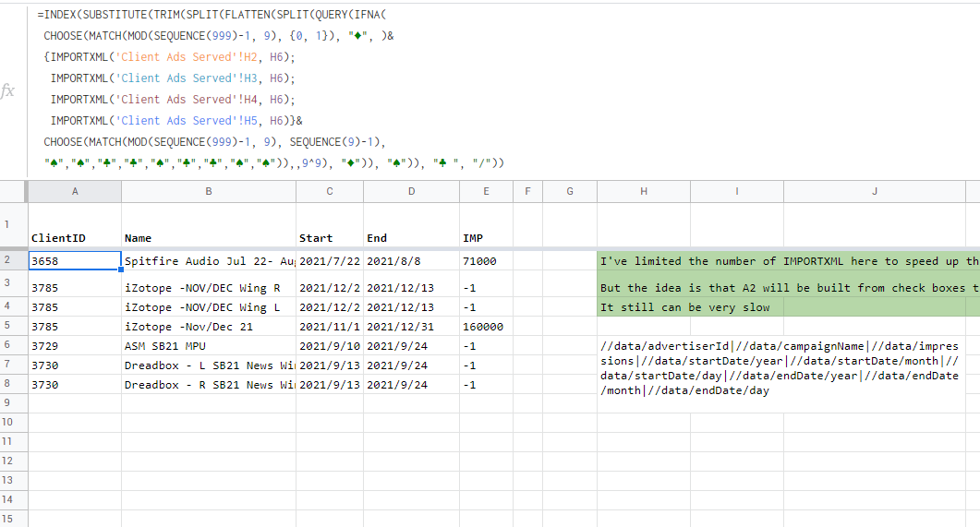Viewport: 980px width, 527px height.
Task: Click the Start header cell
Action: (330, 225)
